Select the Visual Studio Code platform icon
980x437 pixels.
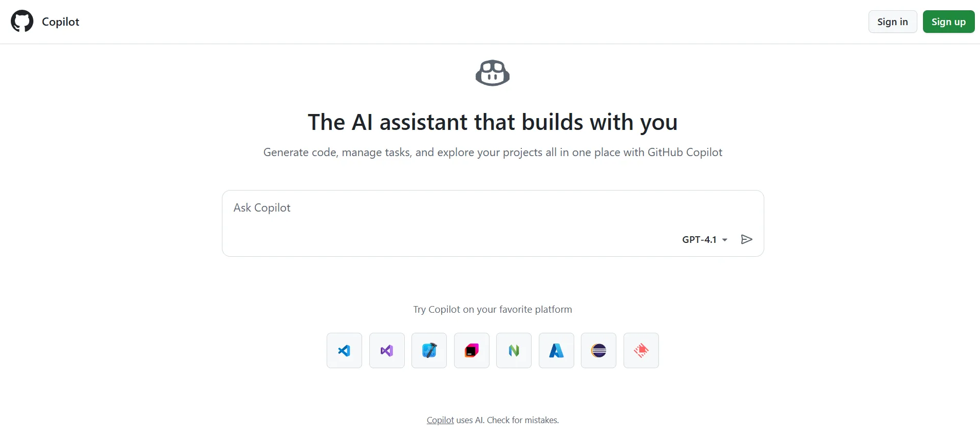click(x=344, y=351)
